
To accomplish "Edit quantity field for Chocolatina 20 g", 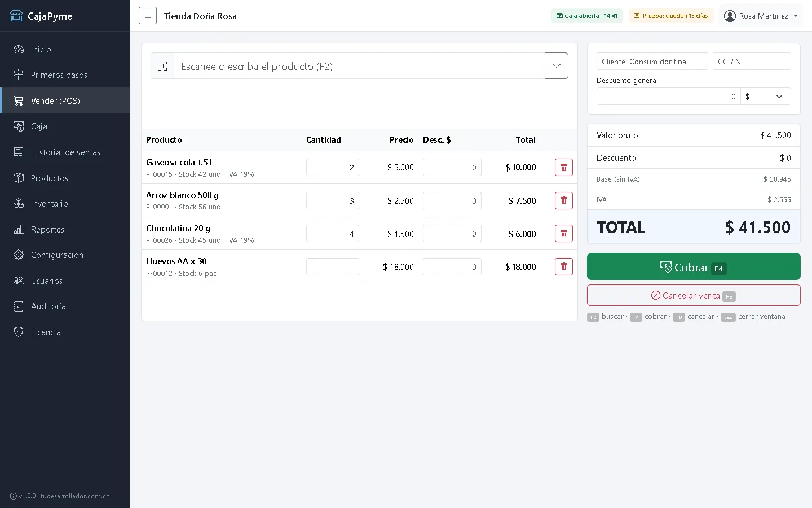I will pos(333,234).
